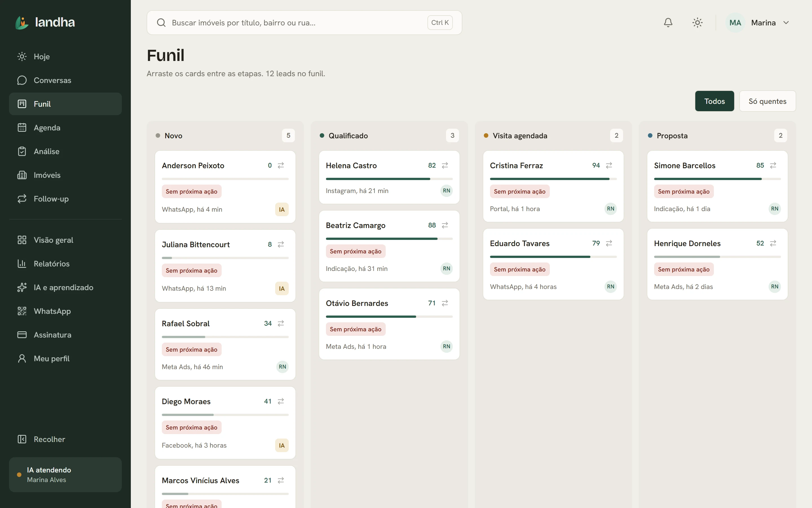Navigate to Follow-up
Screen dimensions: 812x508
pyautogui.click(x=65, y=199)
